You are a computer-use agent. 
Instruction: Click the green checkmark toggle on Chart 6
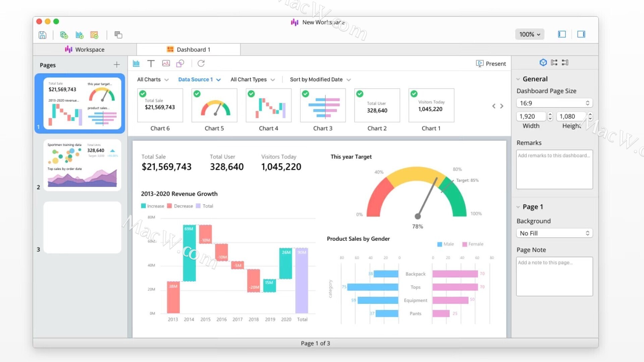(143, 94)
